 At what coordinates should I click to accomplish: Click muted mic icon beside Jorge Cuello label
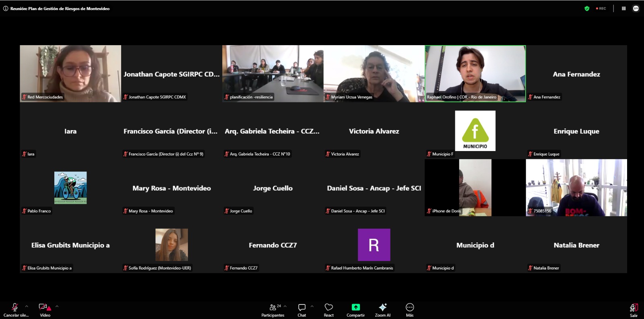coord(227,211)
